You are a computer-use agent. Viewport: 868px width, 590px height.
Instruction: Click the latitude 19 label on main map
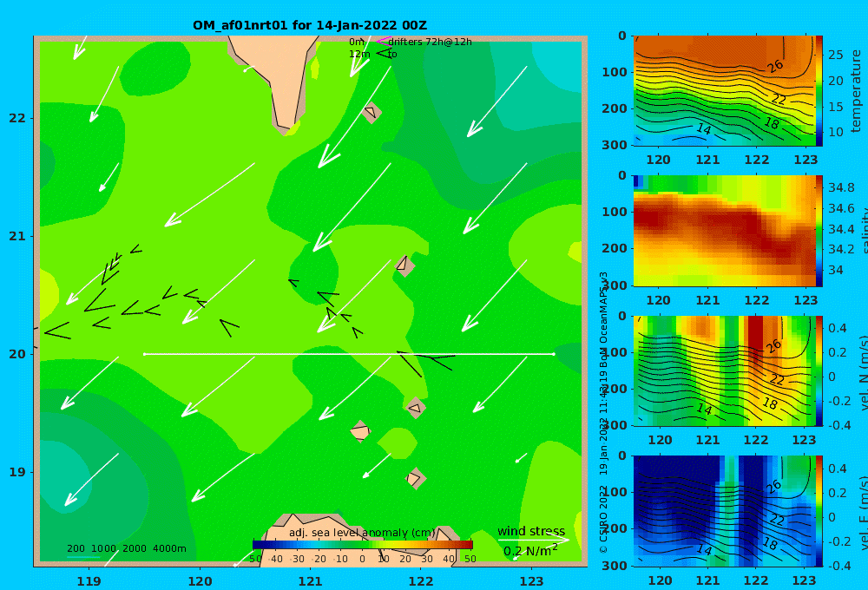(17, 472)
